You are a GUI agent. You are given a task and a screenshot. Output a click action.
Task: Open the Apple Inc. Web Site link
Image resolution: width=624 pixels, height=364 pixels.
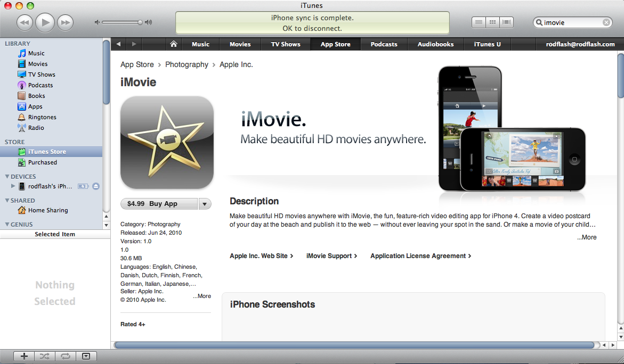[x=262, y=256]
